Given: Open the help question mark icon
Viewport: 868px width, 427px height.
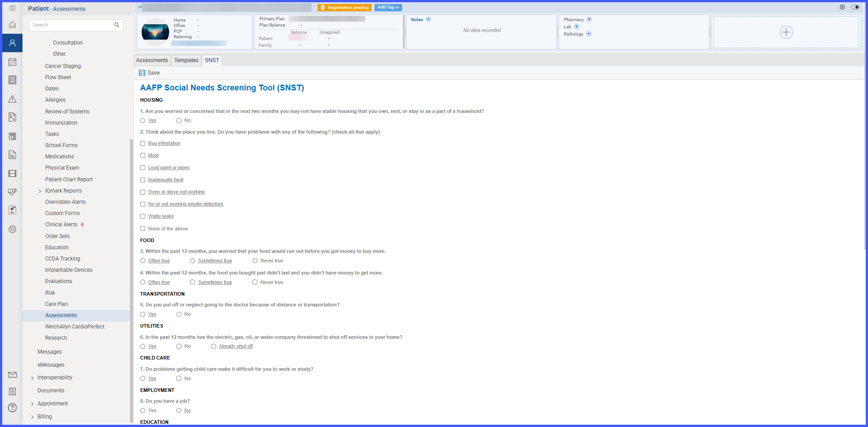Looking at the screenshot, I should pos(12,408).
